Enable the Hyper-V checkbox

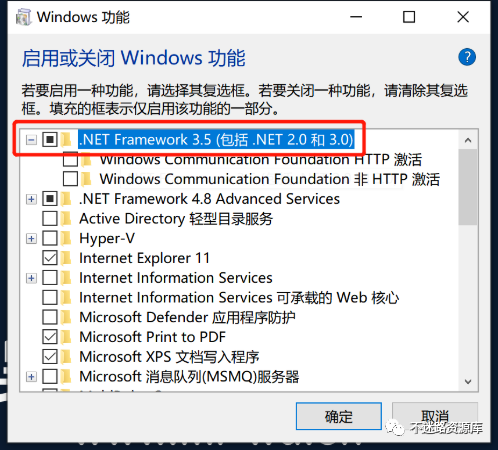point(50,238)
